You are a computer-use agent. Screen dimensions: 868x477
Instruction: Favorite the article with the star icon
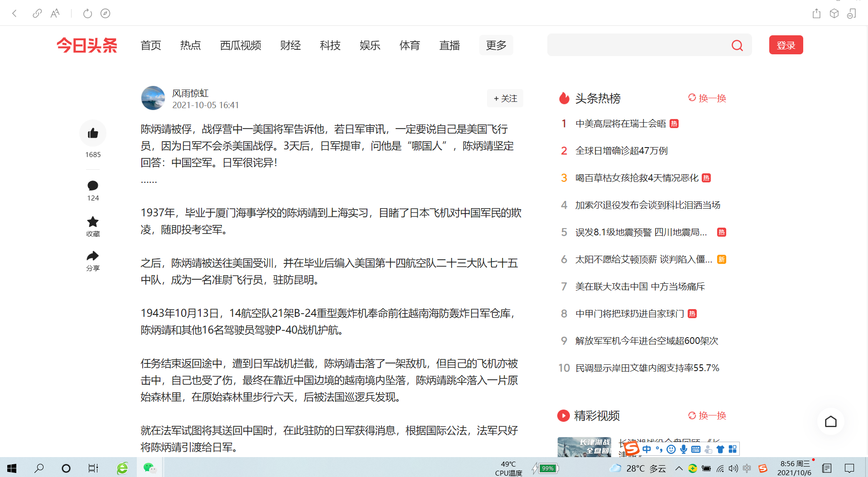(93, 222)
